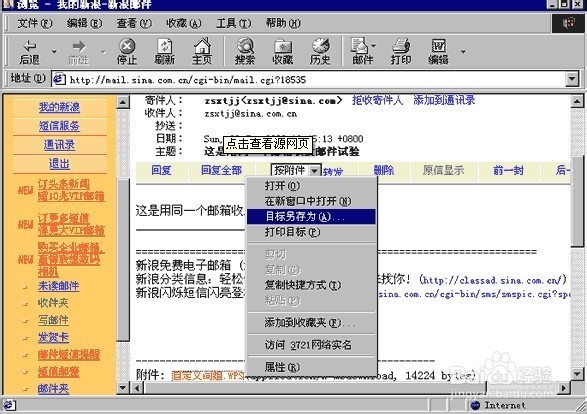Click the 转发 forward link
Image resolution: width=587 pixels, height=414 pixels.
tap(332, 172)
